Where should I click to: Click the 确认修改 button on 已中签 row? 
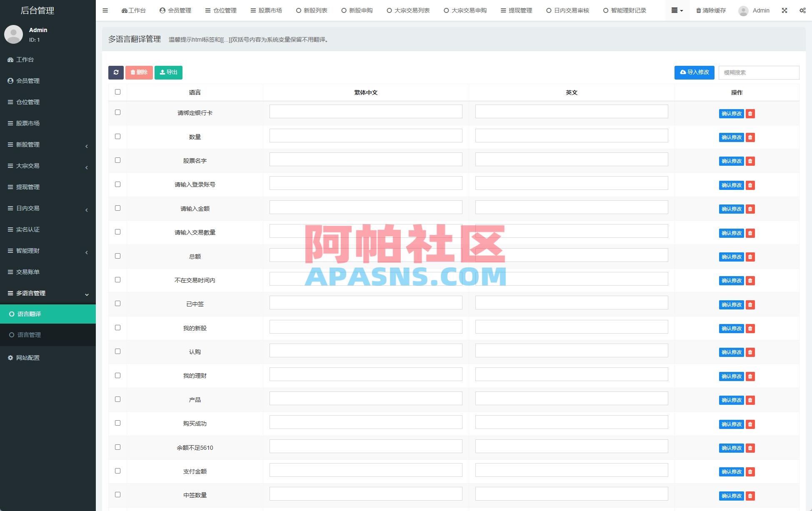coord(731,304)
